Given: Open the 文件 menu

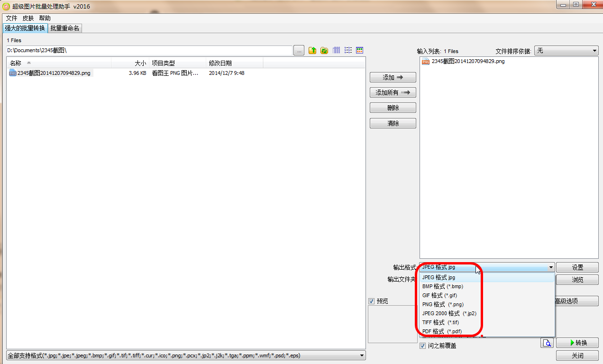Looking at the screenshot, I should point(11,18).
